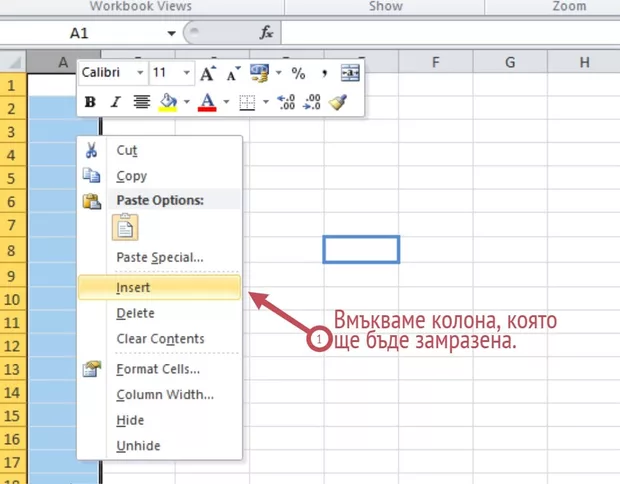Image resolution: width=620 pixels, height=484 pixels.
Task: Select row 13 header
Action: tap(13, 369)
